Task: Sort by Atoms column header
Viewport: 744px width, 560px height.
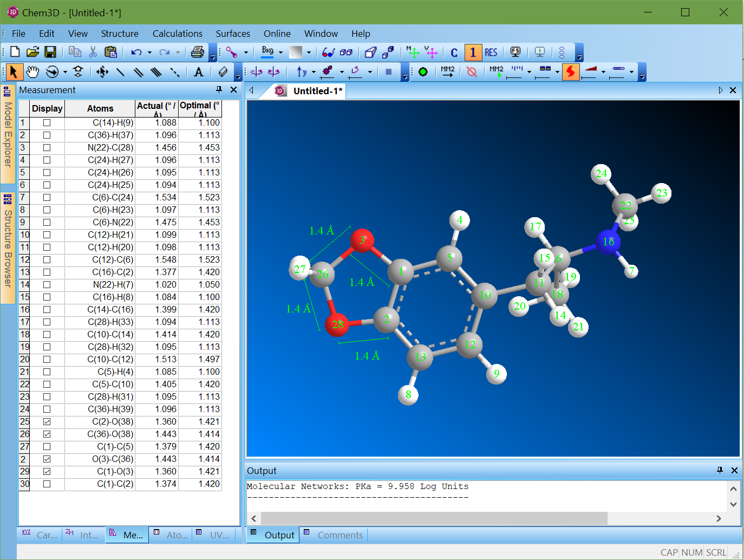Action: point(100,108)
